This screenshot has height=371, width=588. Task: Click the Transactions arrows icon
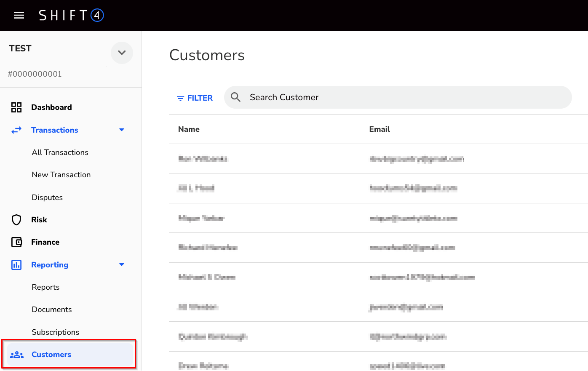tap(16, 130)
